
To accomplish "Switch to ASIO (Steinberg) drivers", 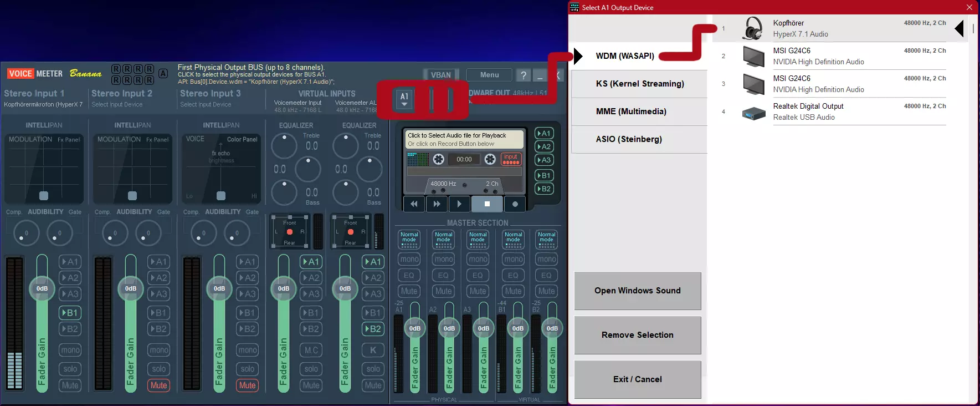I will tap(639, 139).
